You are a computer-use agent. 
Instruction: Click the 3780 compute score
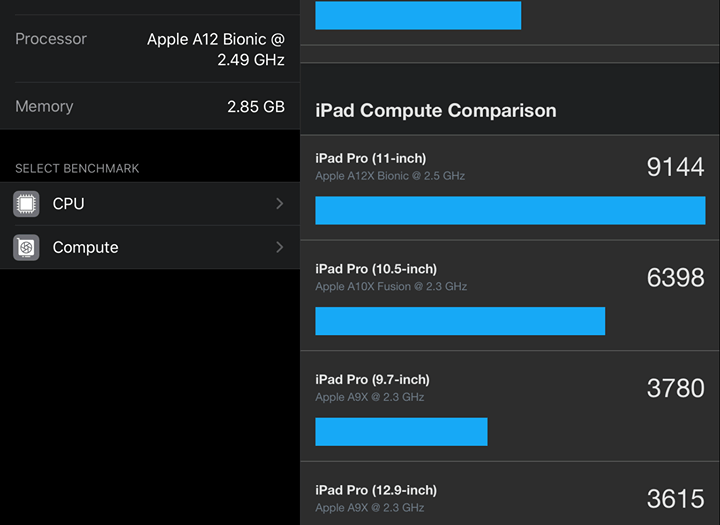point(675,388)
